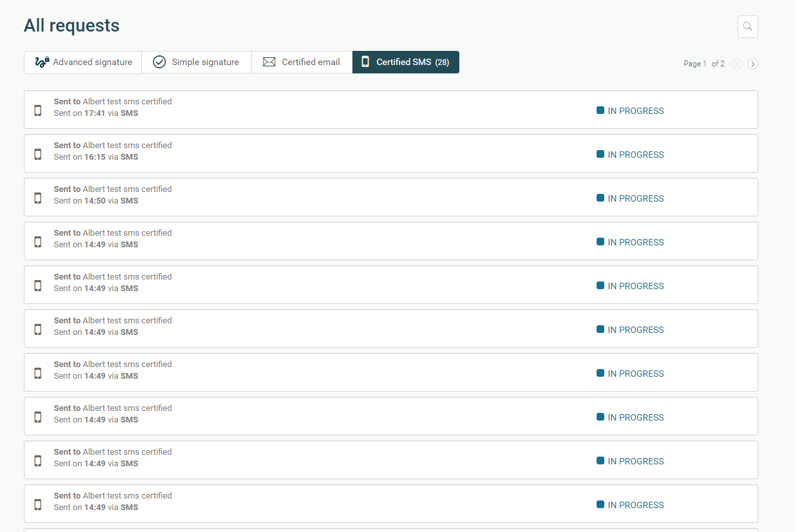
Task: Click the IN PROGRESS status square on first request
Action: (x=600, y=110)
